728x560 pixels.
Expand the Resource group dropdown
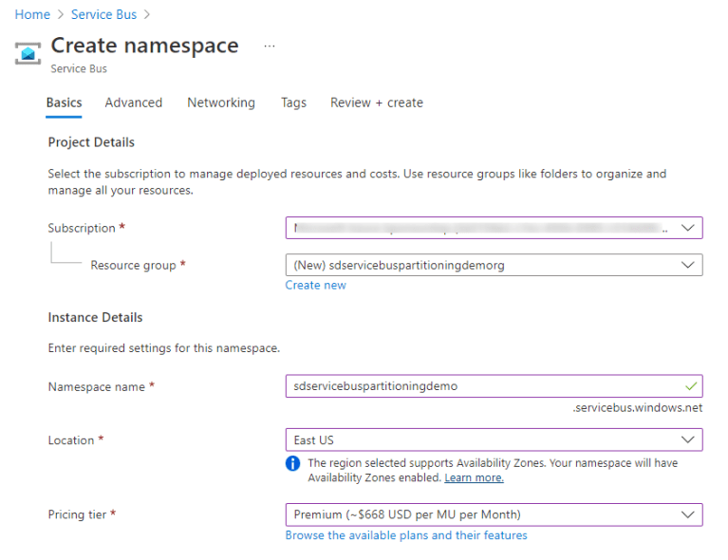(x=494, y=265)
